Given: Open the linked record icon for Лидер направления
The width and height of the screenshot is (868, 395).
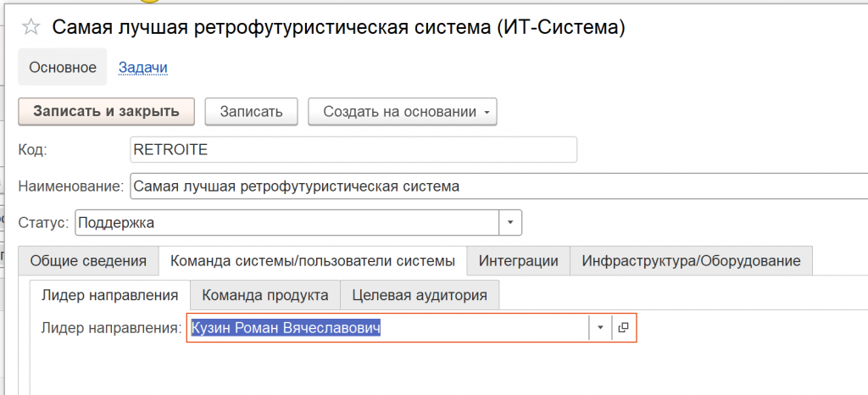Looking at the screenshot, I should (x=624, y=328).
